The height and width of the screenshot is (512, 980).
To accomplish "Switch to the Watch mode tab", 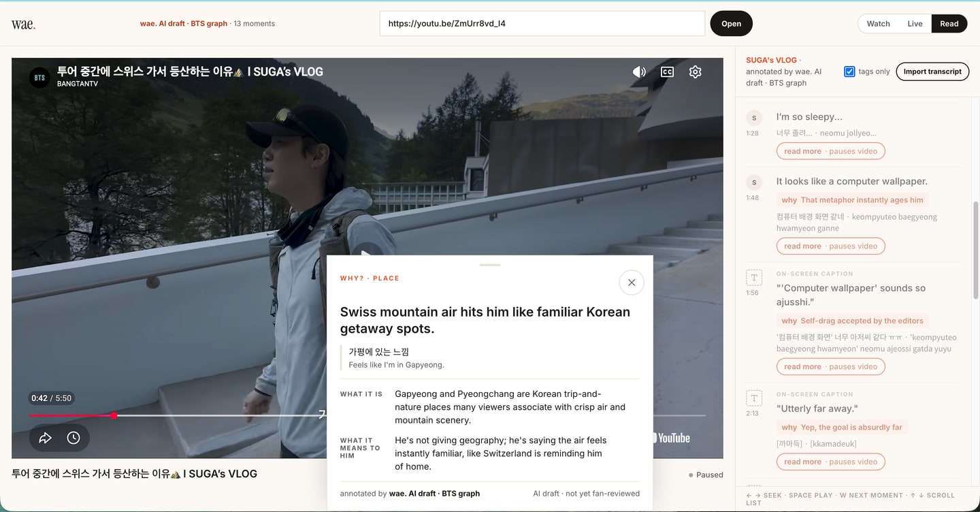I will point(878,23).
